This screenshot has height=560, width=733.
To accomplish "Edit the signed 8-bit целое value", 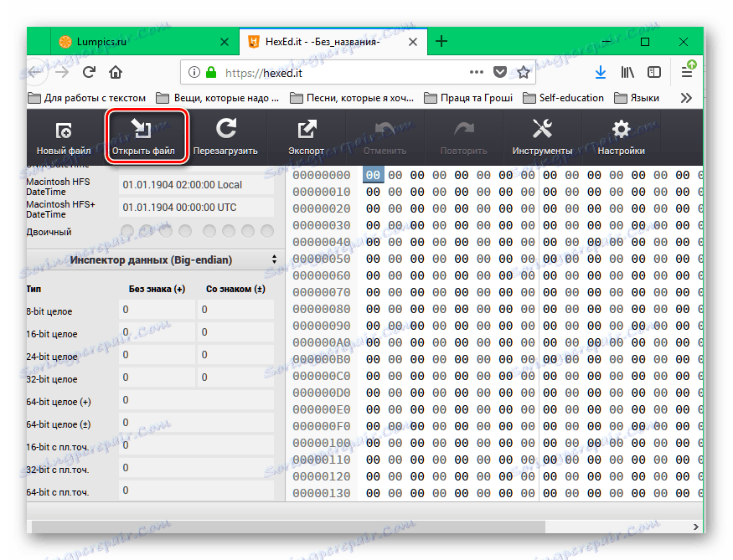I will (x=235, y=310).
